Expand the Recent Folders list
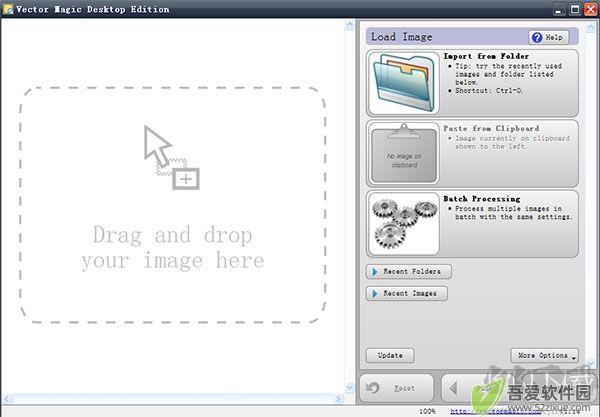 [409, 272]
